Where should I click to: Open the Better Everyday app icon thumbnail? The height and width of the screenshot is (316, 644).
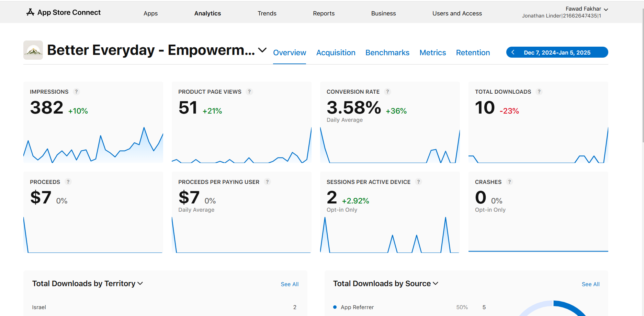click(x=33, y=50)
